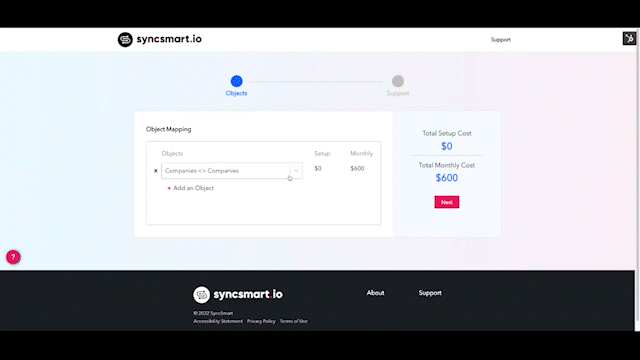Open the Terms of Use link

(293, 321)
